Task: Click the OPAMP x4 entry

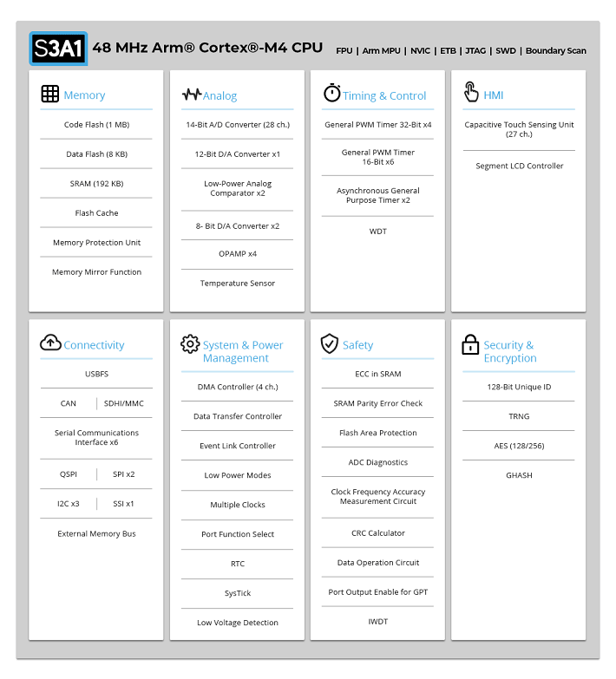Action: coord(238,254)
